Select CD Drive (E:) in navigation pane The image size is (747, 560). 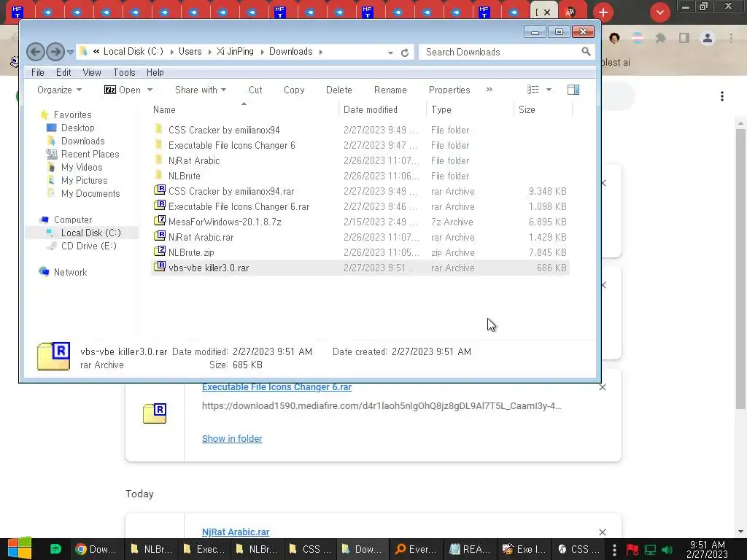click(88, 246)
